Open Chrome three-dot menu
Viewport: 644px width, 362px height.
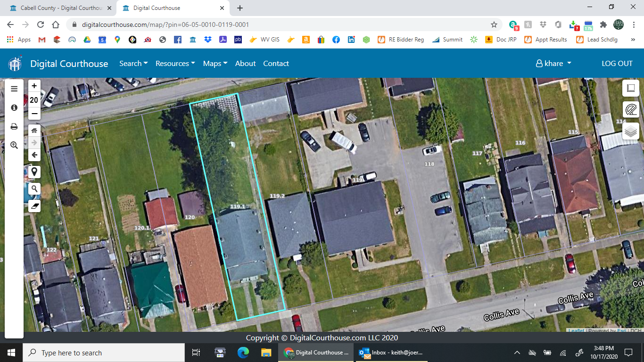pyautogui.click(x=633, y=25)
